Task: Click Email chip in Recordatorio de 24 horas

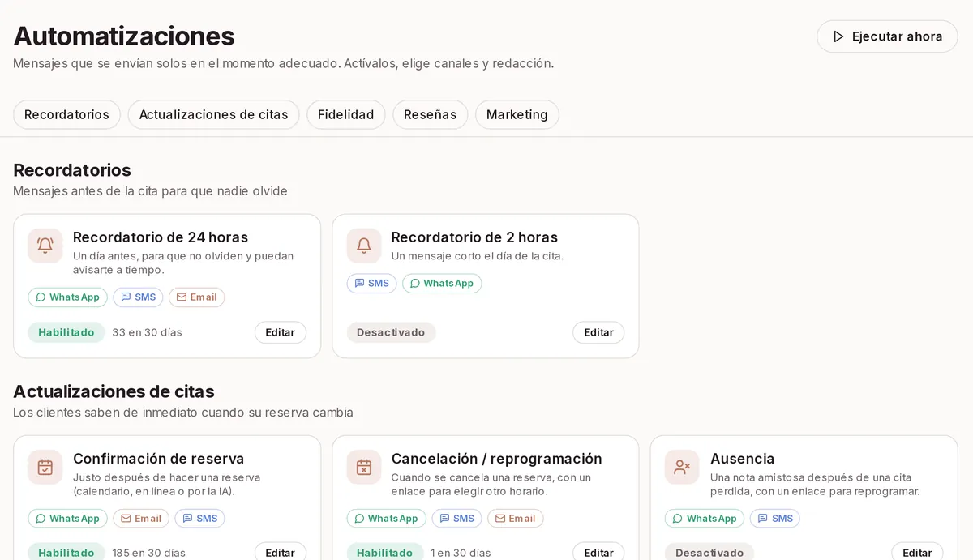Action: [197, 297]
